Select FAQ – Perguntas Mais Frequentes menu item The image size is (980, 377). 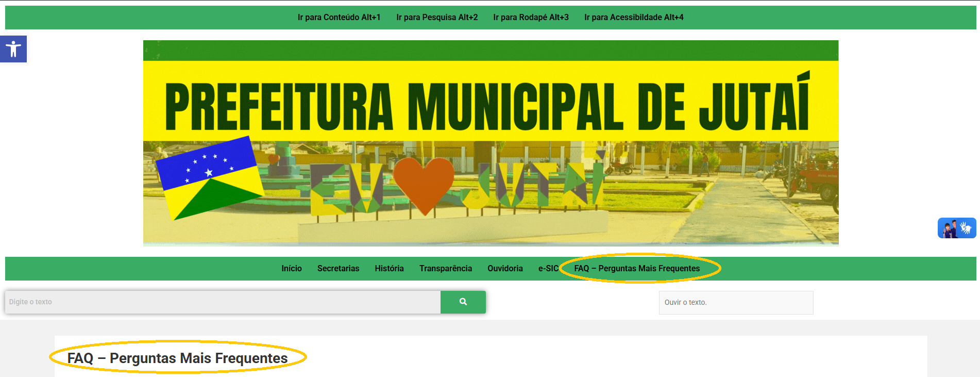coord(637,269)
